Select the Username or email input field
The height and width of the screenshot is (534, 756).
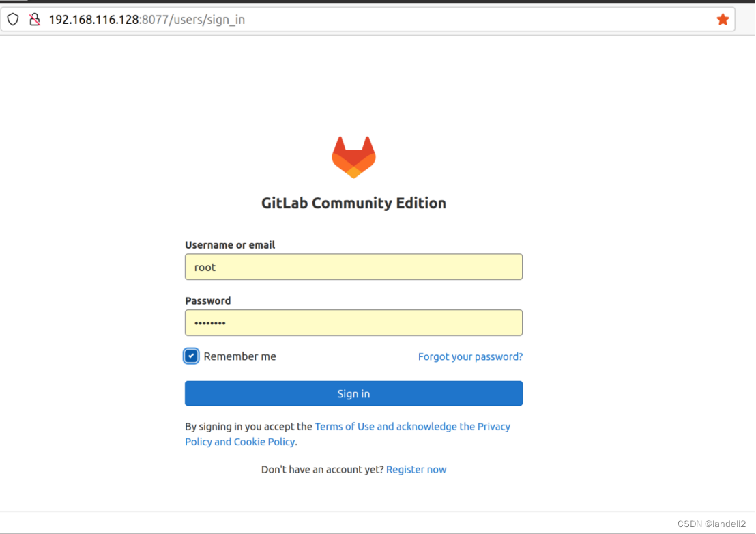click(353, 267)
